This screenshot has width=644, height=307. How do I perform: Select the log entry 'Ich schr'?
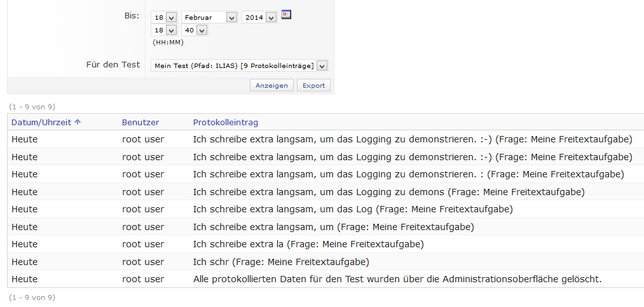280,262
